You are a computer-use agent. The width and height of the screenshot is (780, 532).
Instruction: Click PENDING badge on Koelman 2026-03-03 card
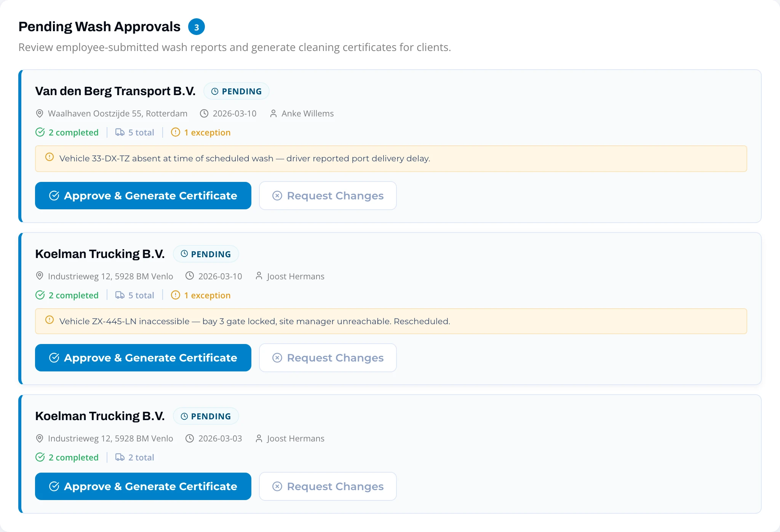pos(206,416)
